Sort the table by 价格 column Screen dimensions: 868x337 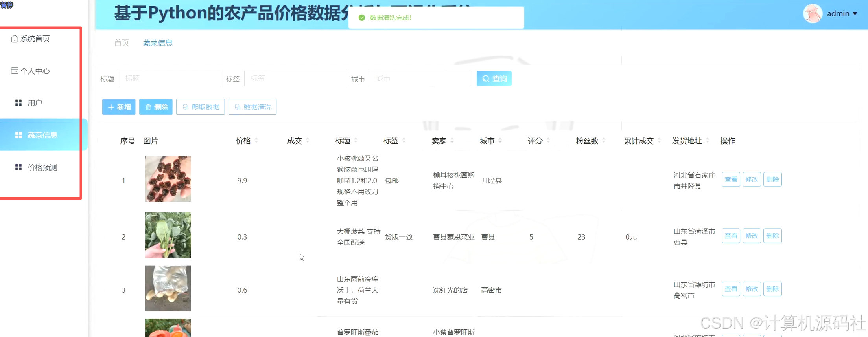(256, 141)
